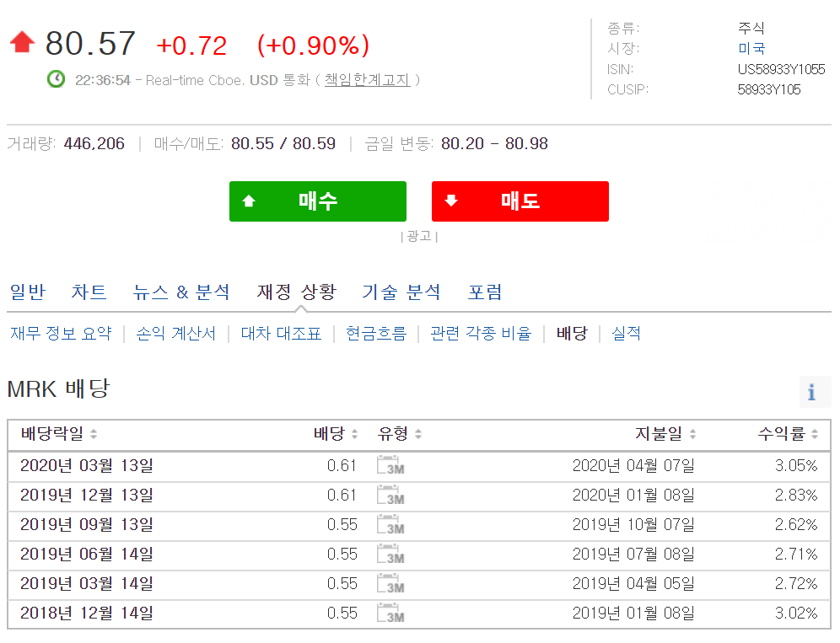Viewport: 840px width, 643px height.
Task: Click payment date 2019년 10월 07일
Action: tap(633, 524)
